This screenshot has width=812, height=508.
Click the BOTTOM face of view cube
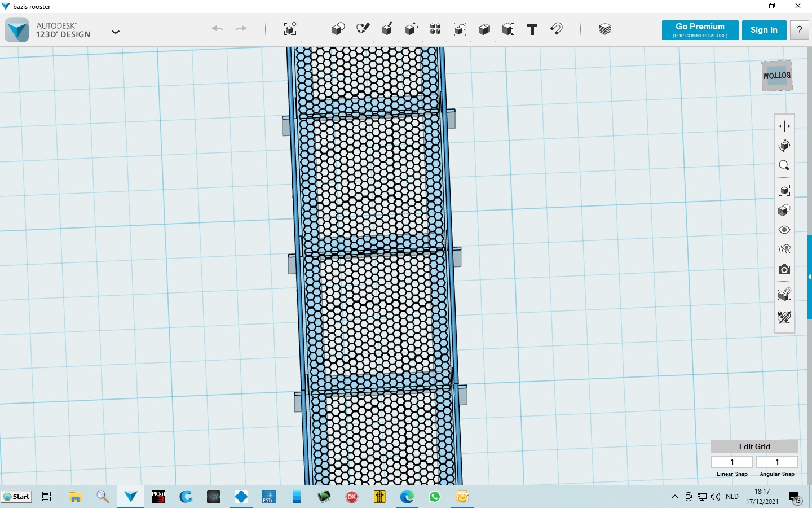[777, 76]
